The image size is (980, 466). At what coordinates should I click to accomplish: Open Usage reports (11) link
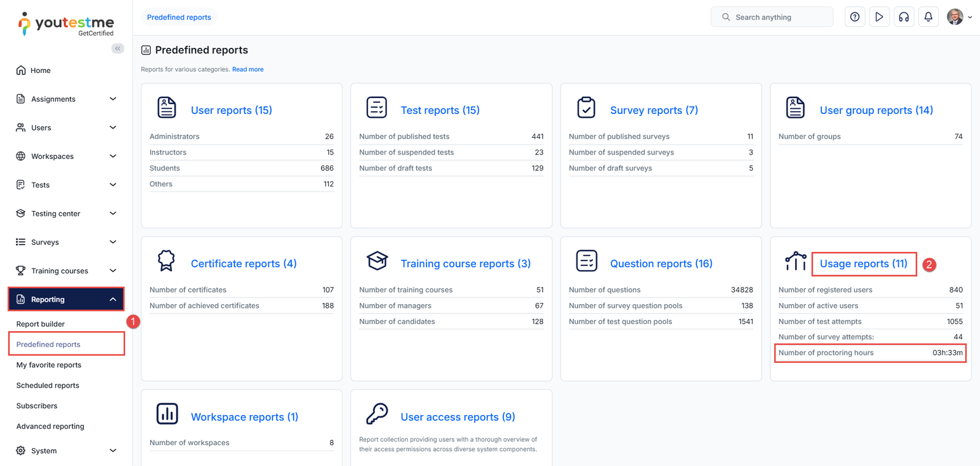tap(863, 264)
